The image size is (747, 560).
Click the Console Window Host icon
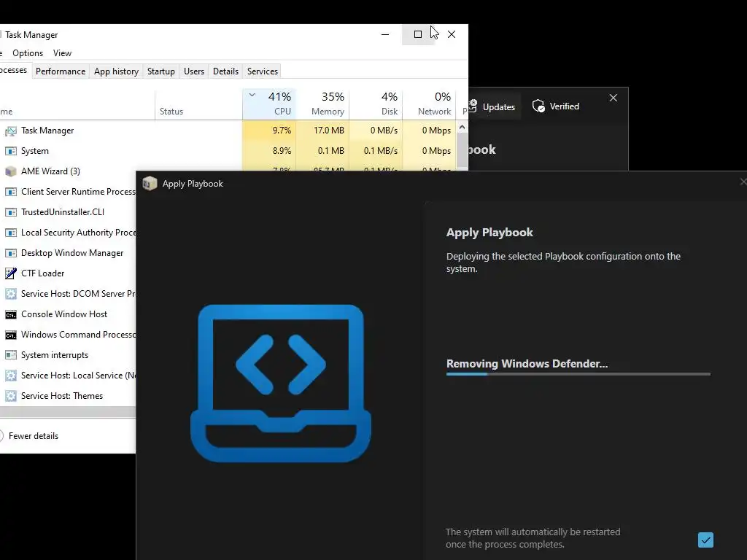tap(10, 314)
